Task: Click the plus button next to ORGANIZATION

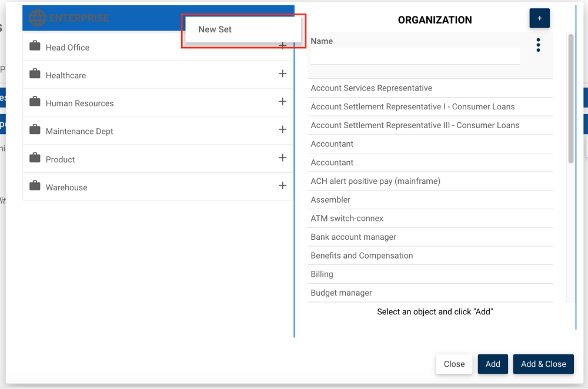Action: (539, 18)
